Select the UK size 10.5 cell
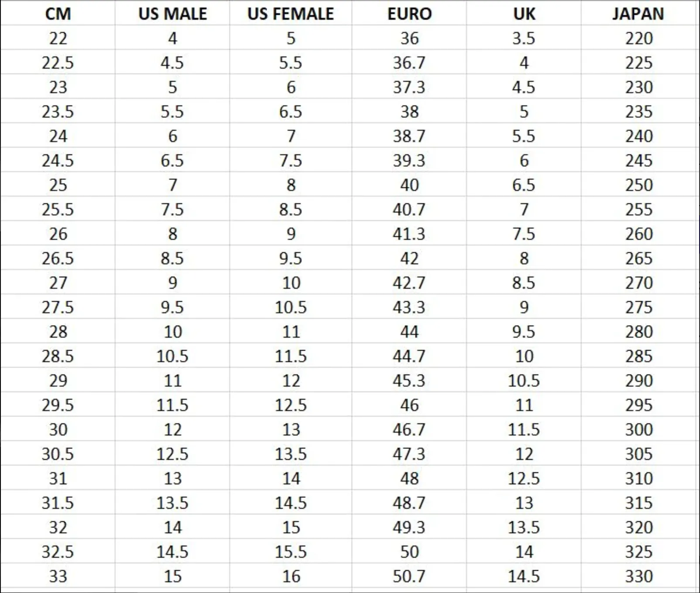The width and height of the screenshot is (700, 593). pyautogui.click(x=524, y=380)
